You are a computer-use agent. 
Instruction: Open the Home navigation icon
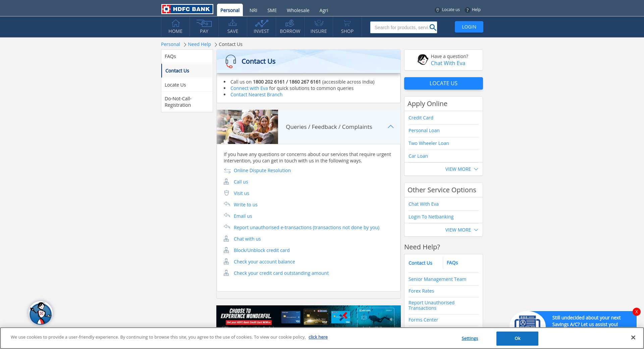tap(175, 23)
